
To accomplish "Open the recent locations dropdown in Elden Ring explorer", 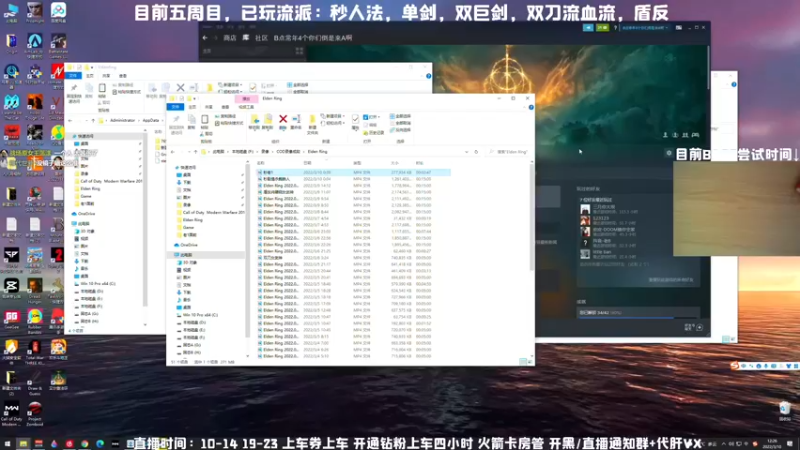I will (189, 152).
